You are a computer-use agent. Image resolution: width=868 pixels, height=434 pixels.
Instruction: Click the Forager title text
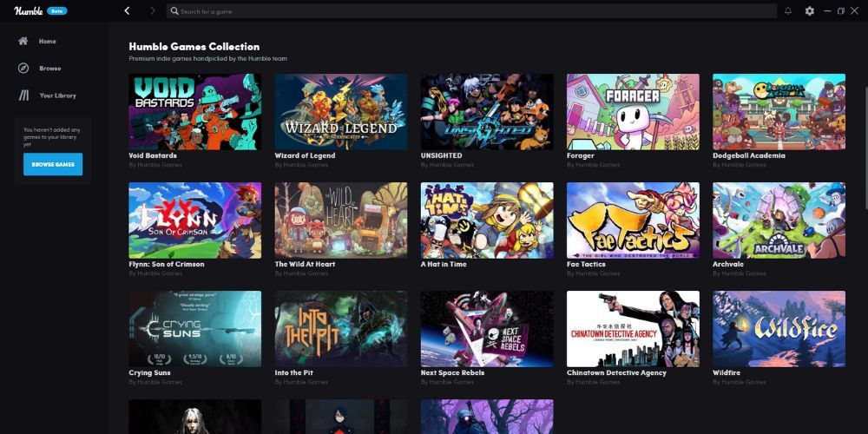[581, 155]
